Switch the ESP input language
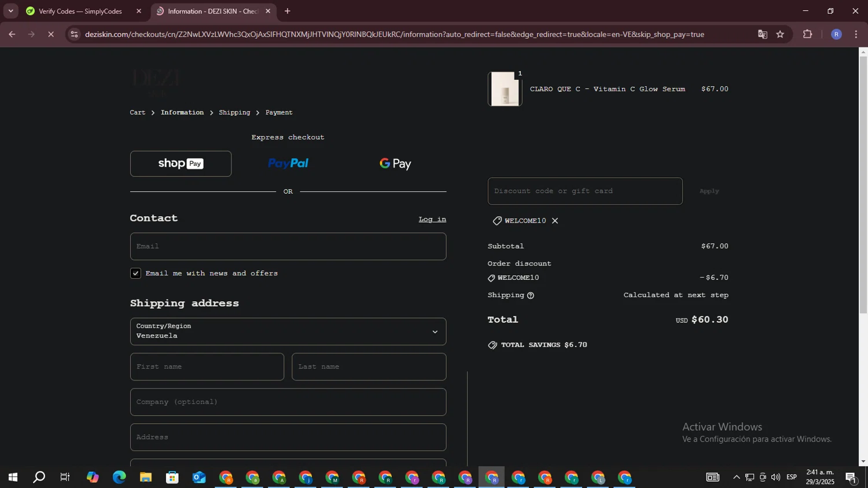The height and width of the screenshot is (488, 868). click(x=792, y=477)
